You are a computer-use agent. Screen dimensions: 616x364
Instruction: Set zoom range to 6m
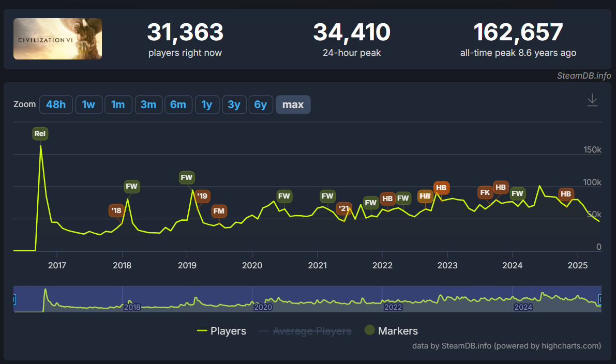click(178, 104)
